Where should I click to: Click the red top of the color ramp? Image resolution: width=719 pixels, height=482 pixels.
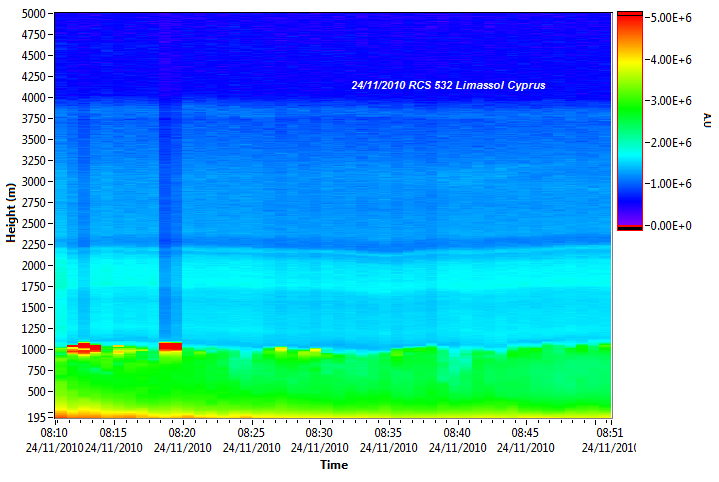click(629, 19)
